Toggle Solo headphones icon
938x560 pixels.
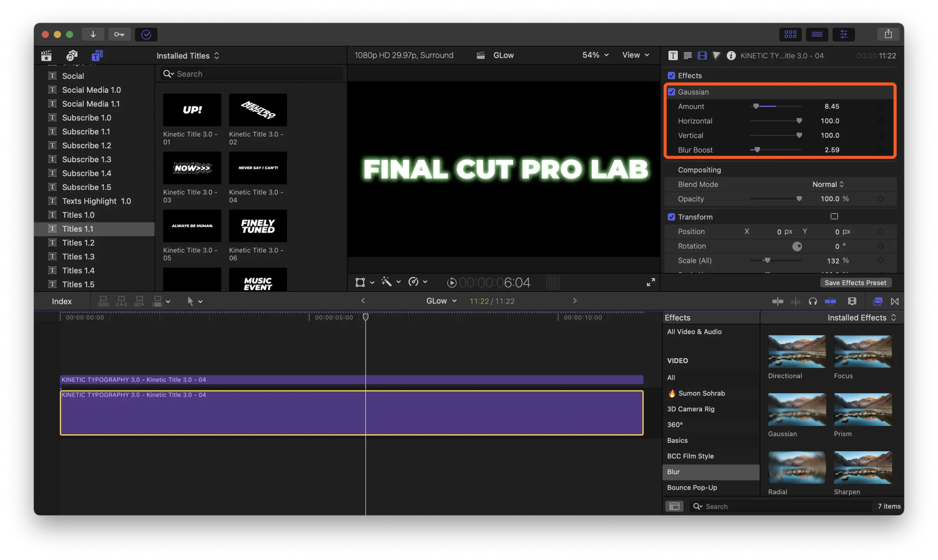(x=813, y=301)
